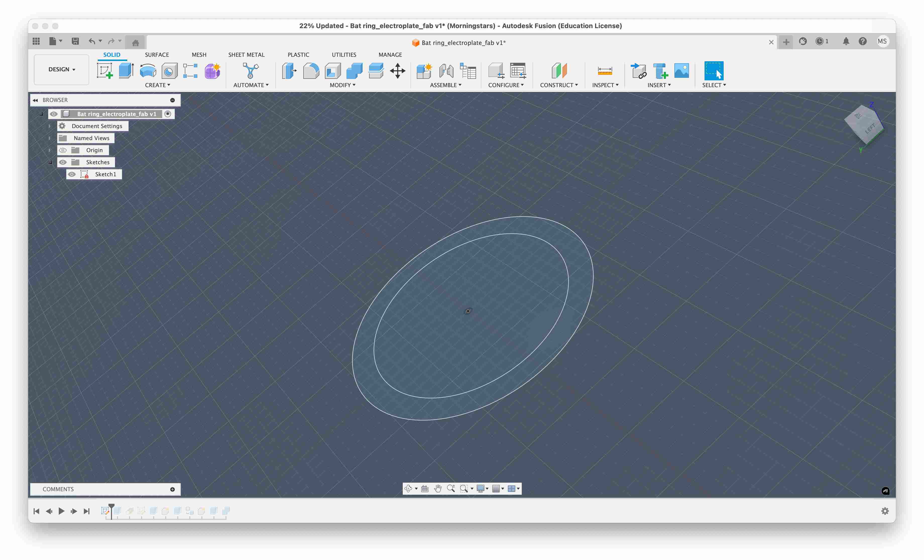This screenshot has width=924, height=560.
Task: Click the Automated Modeling icon
Action: pos(251,71)
